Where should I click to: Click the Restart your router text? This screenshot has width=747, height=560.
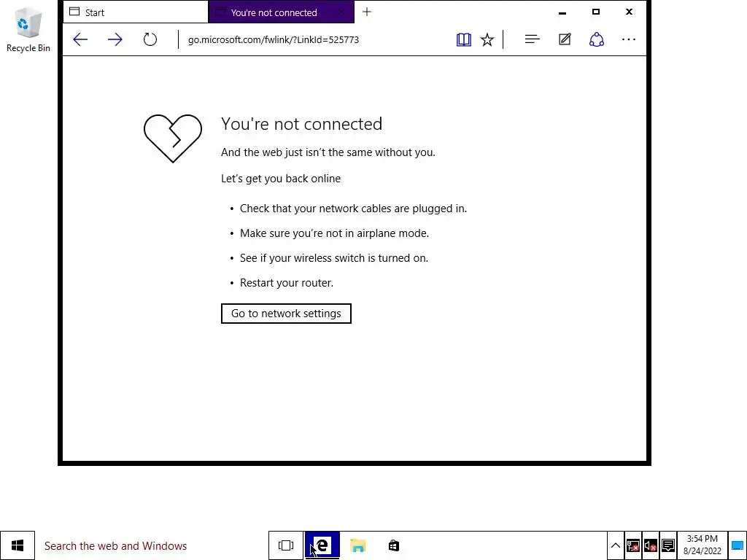click(286, 283)
